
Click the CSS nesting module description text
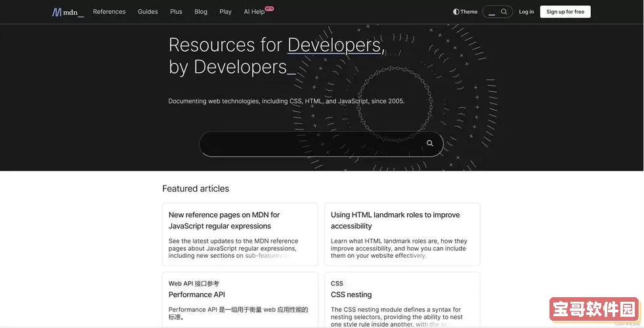tap(397, 317)
